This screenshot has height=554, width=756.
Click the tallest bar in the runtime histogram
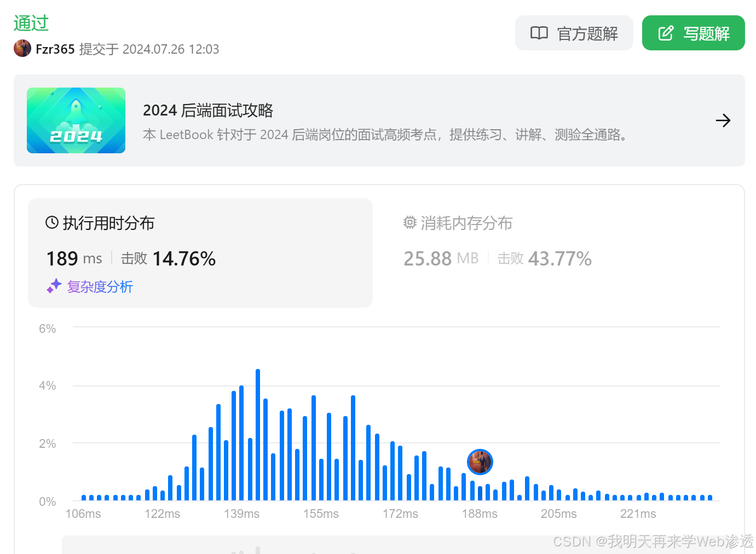point(258,435)
